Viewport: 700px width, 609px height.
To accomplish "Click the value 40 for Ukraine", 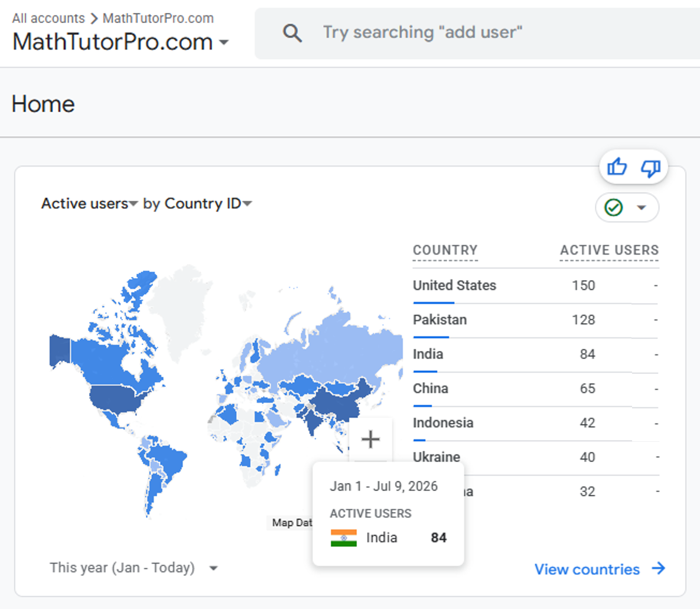I will pyautogui.click(x=588, y=458).
